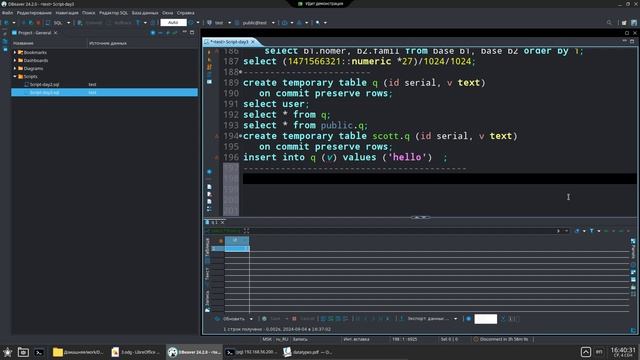The height and width of the screenshot is (360, 640).
Task: Click the blue gear icon in Project panel
Action: 153,33
